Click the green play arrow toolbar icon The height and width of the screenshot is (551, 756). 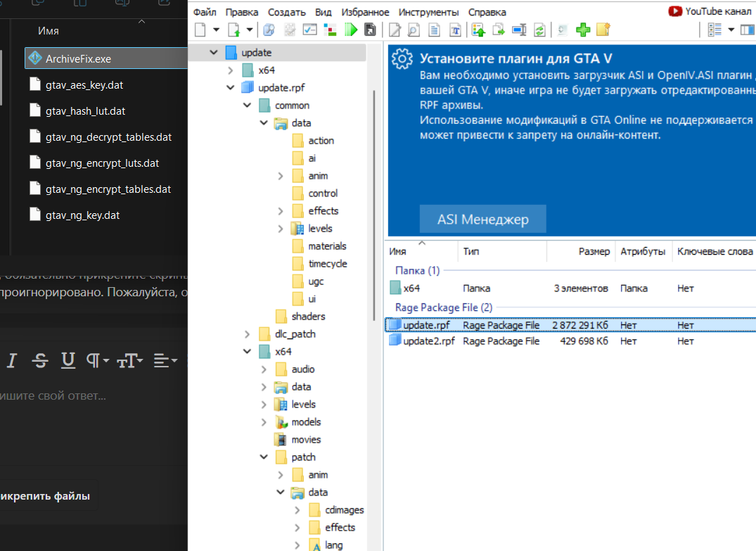click(351, 30)
